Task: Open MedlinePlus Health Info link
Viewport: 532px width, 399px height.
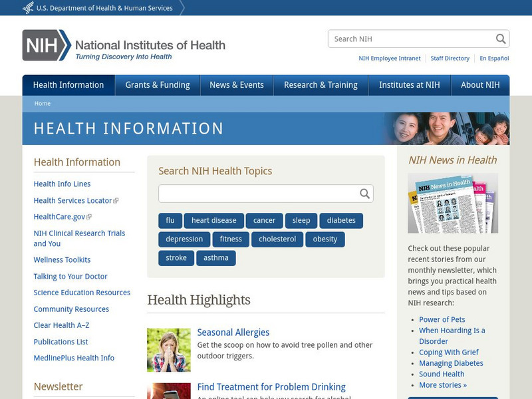Action: coord(74,358)
